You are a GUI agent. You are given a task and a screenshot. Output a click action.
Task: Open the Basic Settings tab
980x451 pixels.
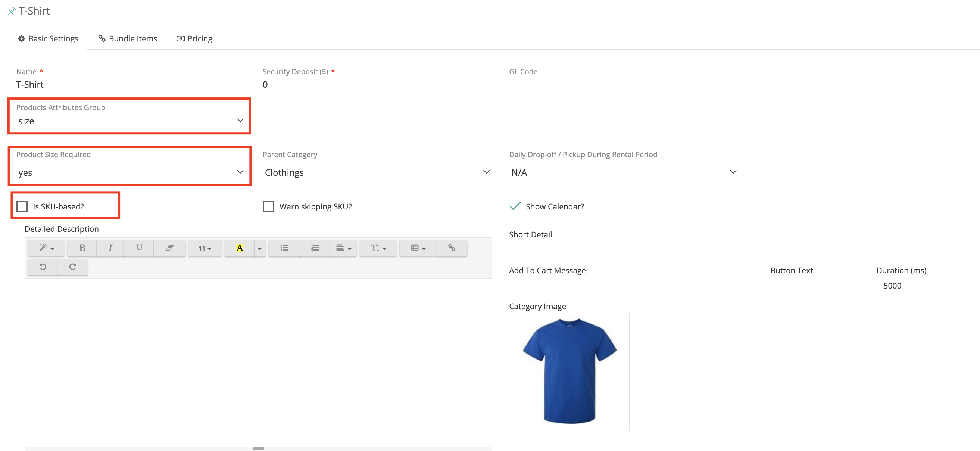(48, 38)
